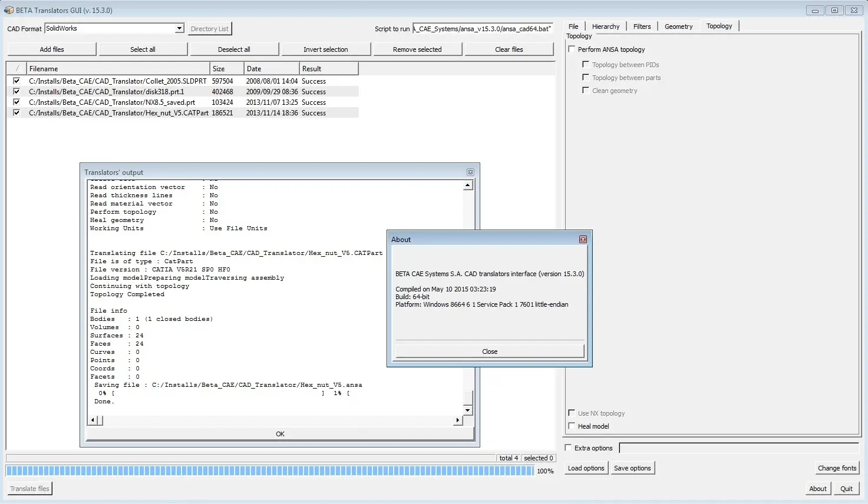Click output scroll up arrow
868x504 pixels.
[x=468, y=185]
